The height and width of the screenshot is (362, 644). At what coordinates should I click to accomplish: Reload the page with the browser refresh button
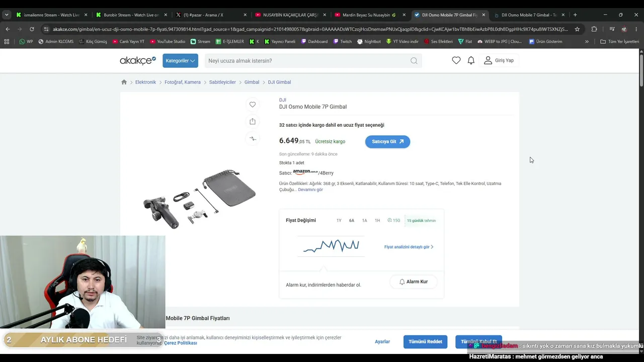pyautogui.click(x=32, y=29)
